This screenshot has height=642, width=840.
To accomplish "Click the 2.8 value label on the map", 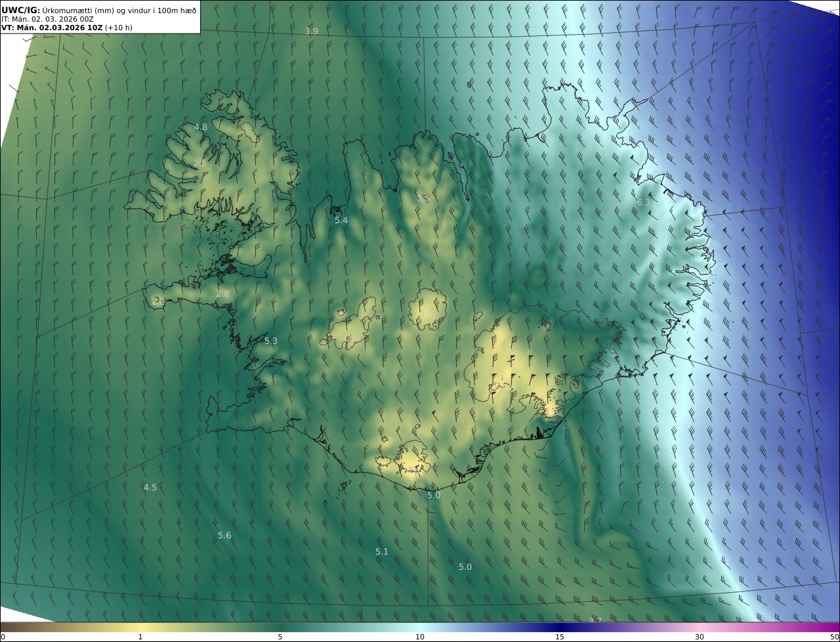I will point(222,294).
